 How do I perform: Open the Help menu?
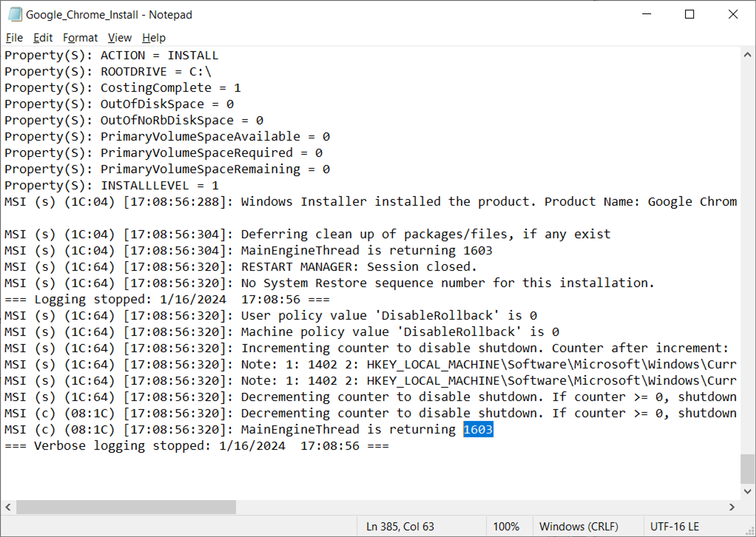[154, 38]
